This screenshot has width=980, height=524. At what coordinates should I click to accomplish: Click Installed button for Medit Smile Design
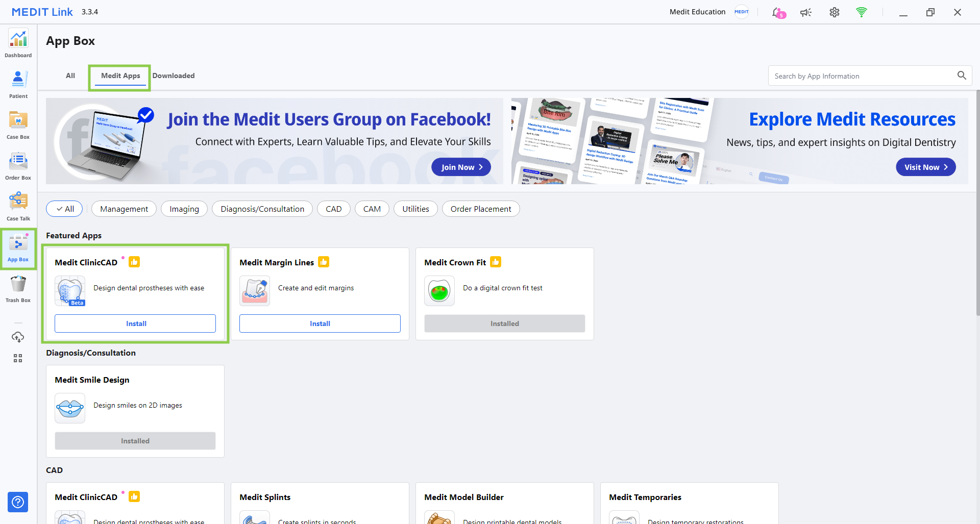pos(135,441)
